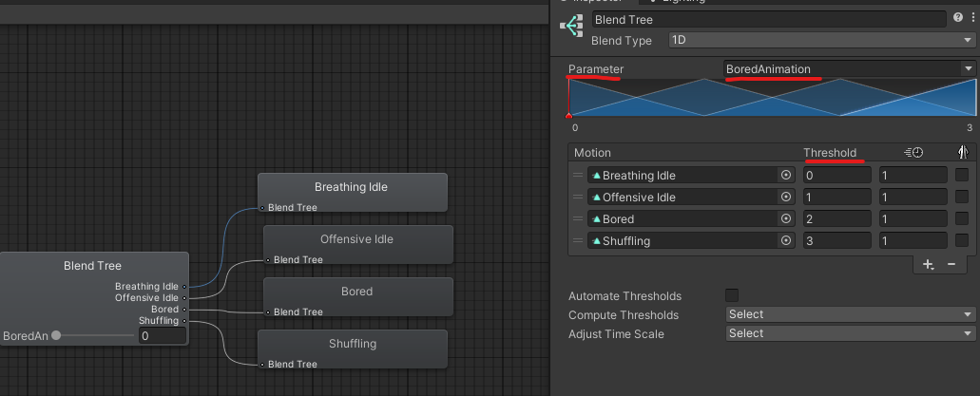This screenshot has width=980, height=396.
Task: Add a motion with the plus button
Action: tap(928, 264)
